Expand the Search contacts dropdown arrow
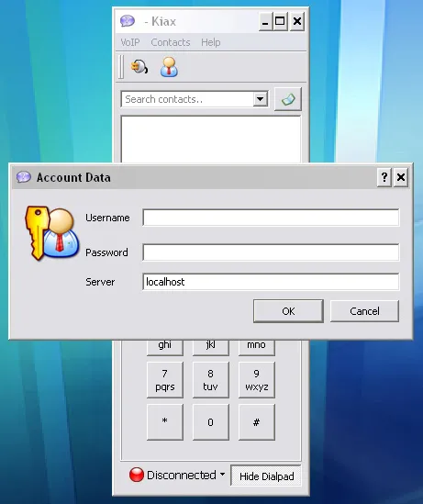 coord(261,99)
